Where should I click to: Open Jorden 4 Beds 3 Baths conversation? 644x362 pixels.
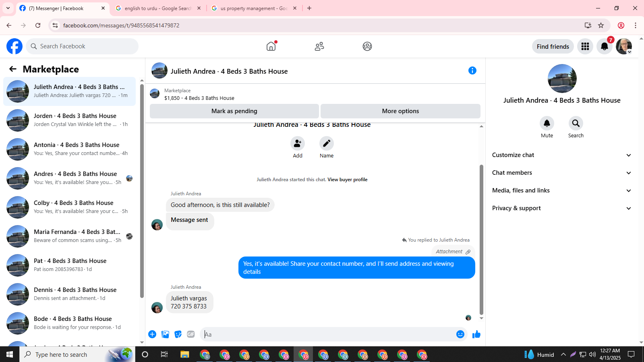tap(69, 120)
